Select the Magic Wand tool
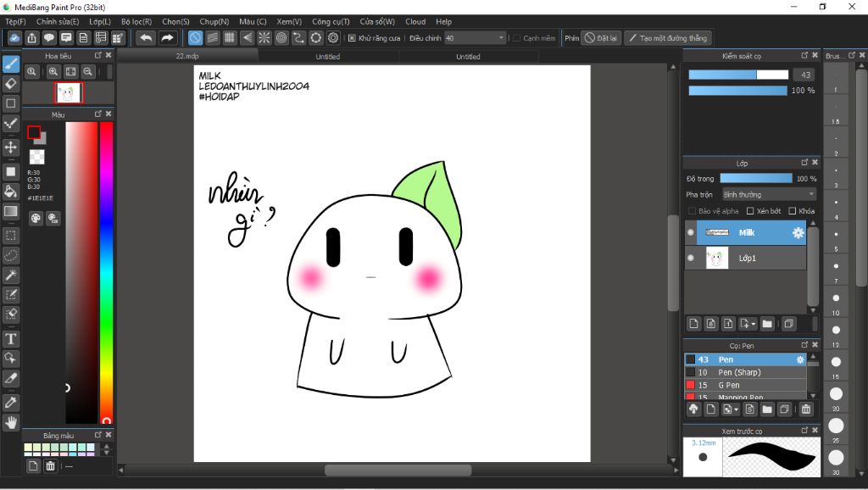The width and height of the screenshot is (868, 490). (11, 275)
